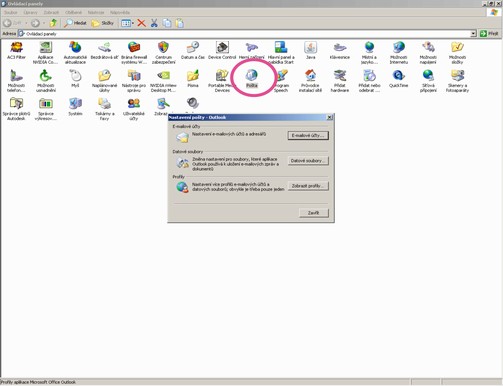Open the Klávesnice keyboard icon
This screenshot has width=503, height=386.
click(340, 48)
